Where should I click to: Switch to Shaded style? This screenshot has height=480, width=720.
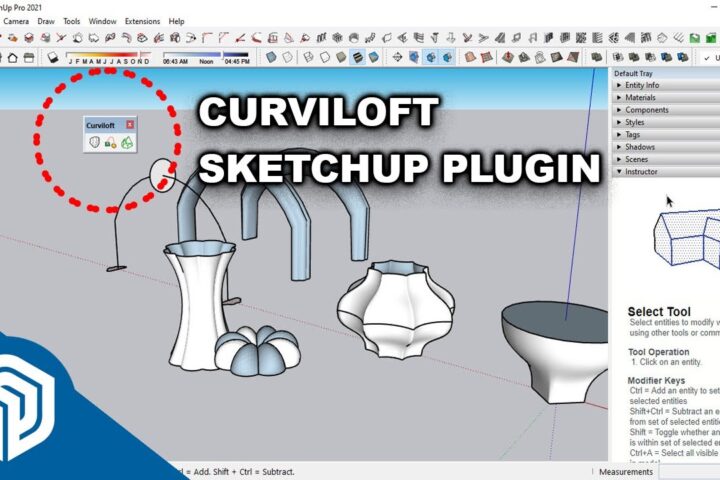click(341, 57)
